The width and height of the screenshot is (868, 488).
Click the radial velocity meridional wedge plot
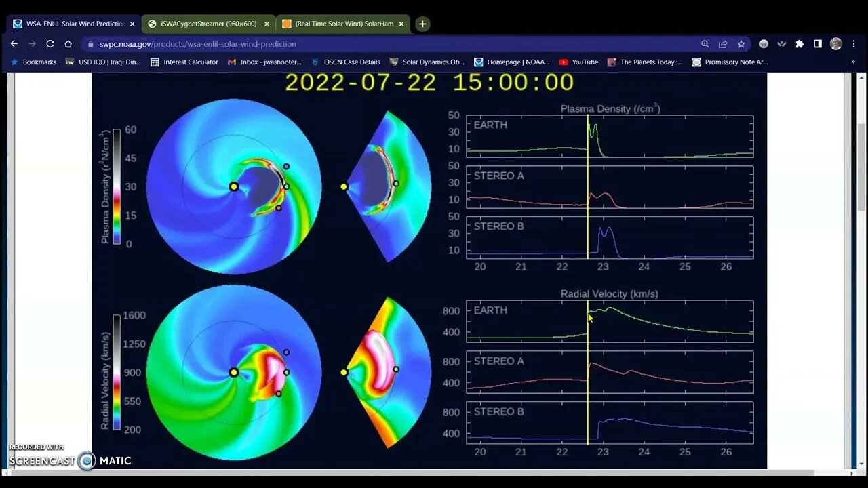pos(387,372)
